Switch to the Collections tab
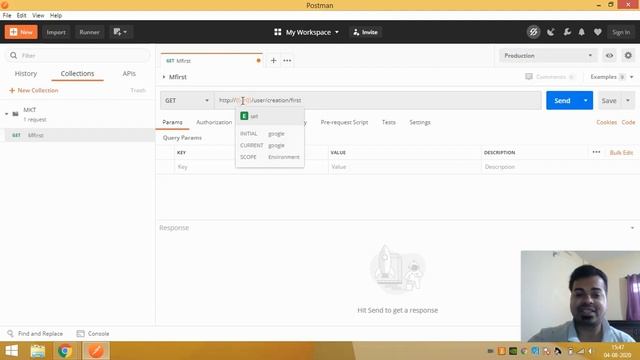The height and width of the screenshot is (360, 640). click(x=77, y=73)
